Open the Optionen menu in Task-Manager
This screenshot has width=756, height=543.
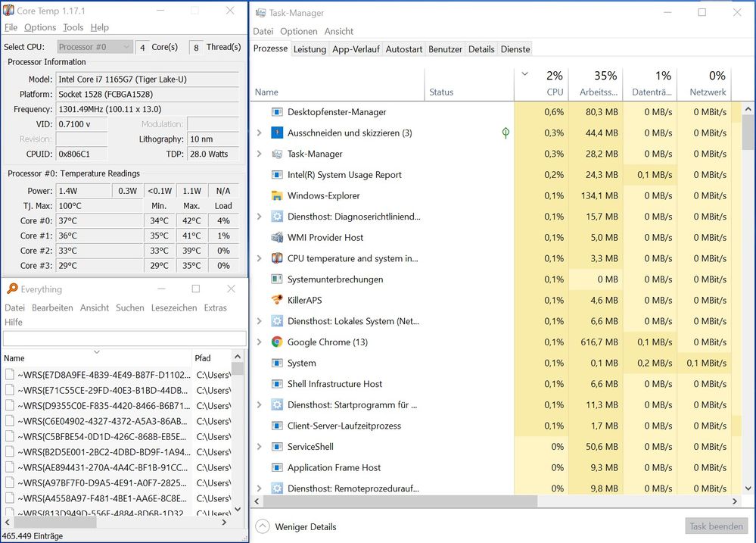click(298, 31)
